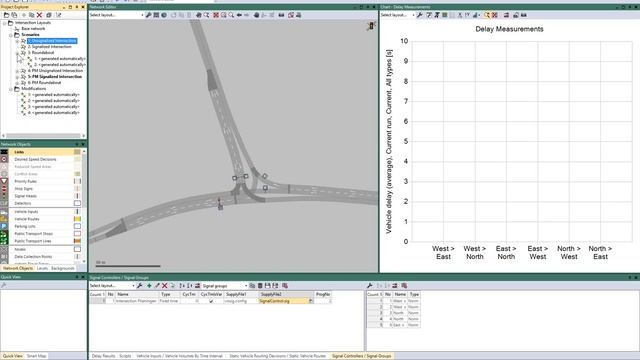Switch to the Backgrounds tab
The image size is (640, 360).
(62, 269)
